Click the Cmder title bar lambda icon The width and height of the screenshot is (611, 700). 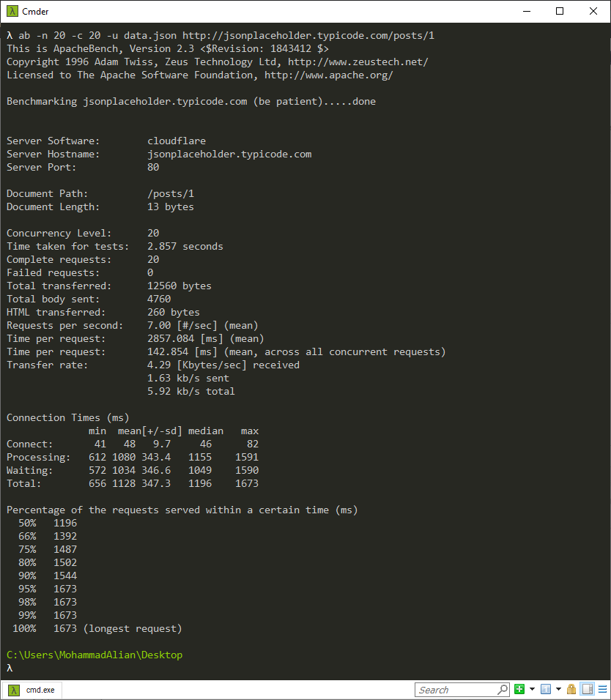[11, 11]
